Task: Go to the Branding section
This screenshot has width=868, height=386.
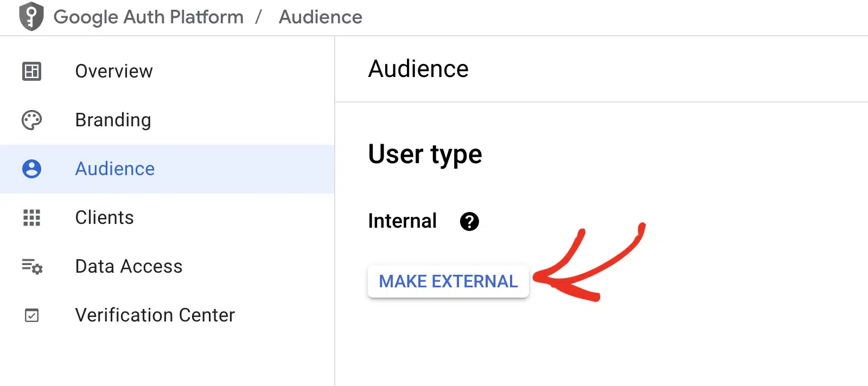Action: (x=167, y=120)
